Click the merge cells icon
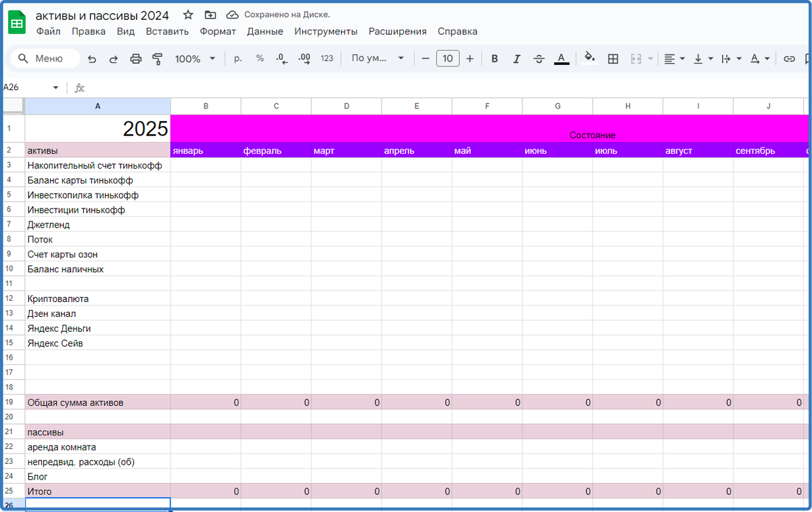This screenshot has height=512, width=812. pyautogui.click(x=635, y=59)
